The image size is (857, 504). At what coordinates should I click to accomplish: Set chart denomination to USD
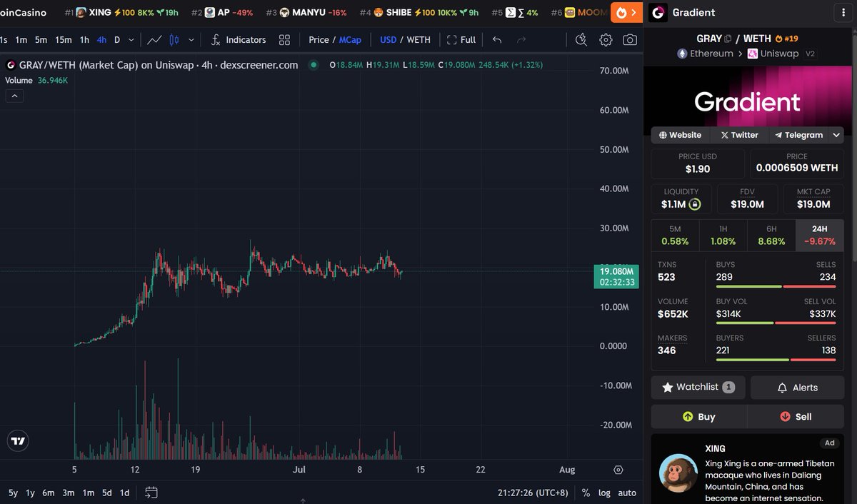(388, 40)
